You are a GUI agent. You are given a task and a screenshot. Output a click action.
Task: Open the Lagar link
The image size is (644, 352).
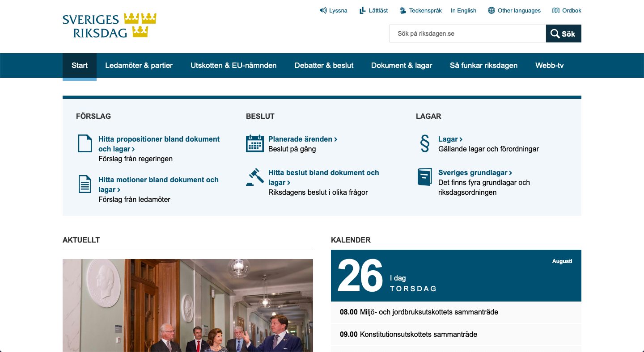[x=450, y=139]
